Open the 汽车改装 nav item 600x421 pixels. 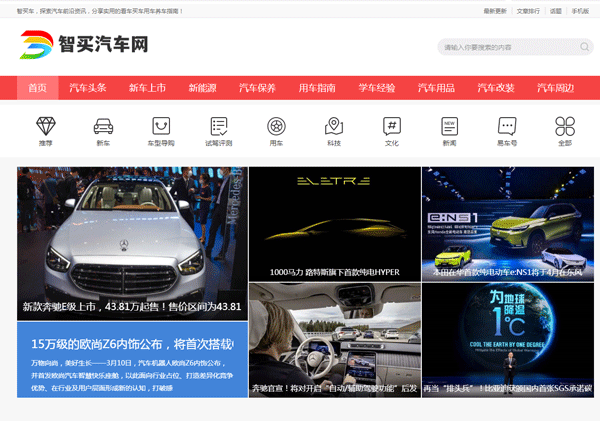pos(496,88)
